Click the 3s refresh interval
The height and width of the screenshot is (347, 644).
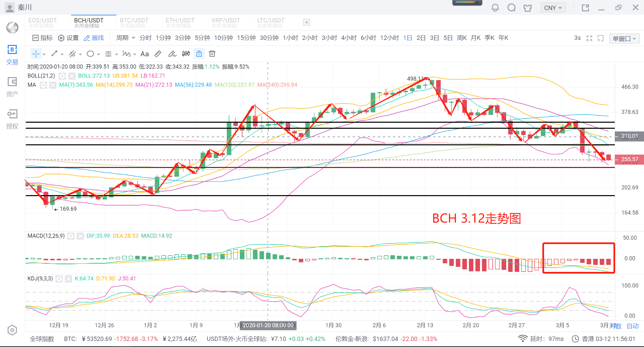(x=577, y=38)
